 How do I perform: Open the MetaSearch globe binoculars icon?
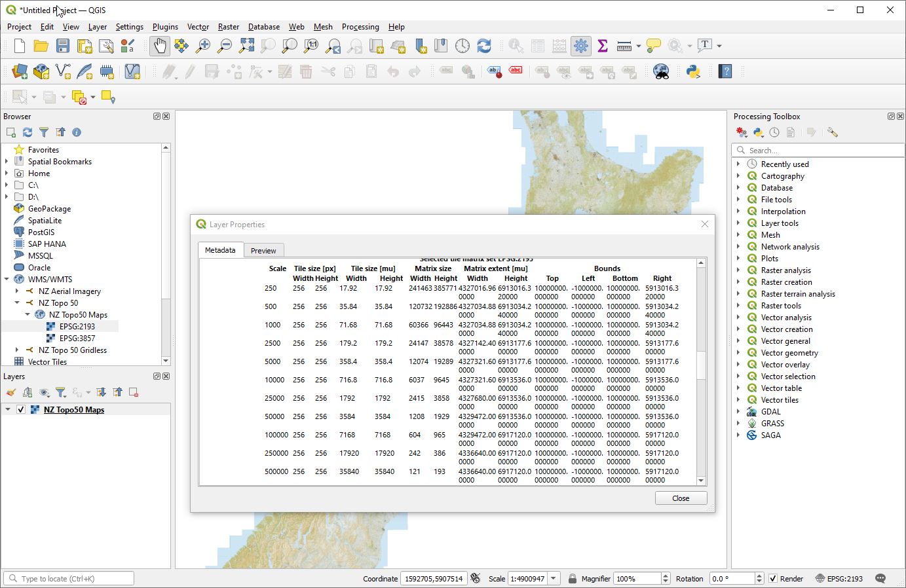[x=661, y=71]
